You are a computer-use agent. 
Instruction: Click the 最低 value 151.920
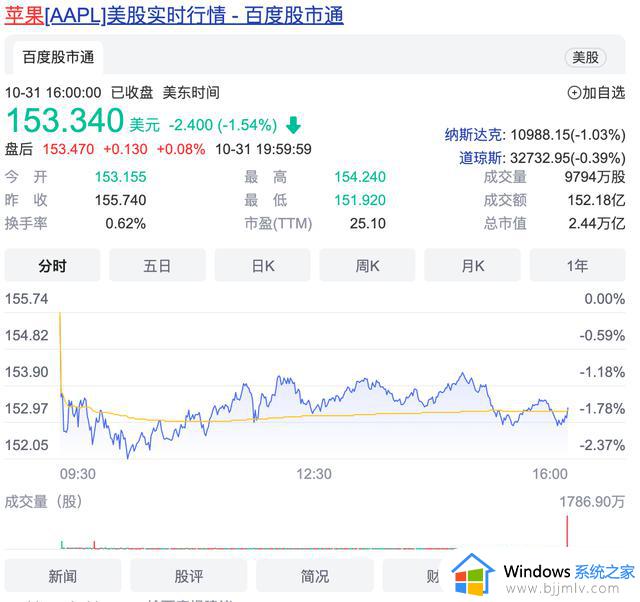[x=360, y=200]
